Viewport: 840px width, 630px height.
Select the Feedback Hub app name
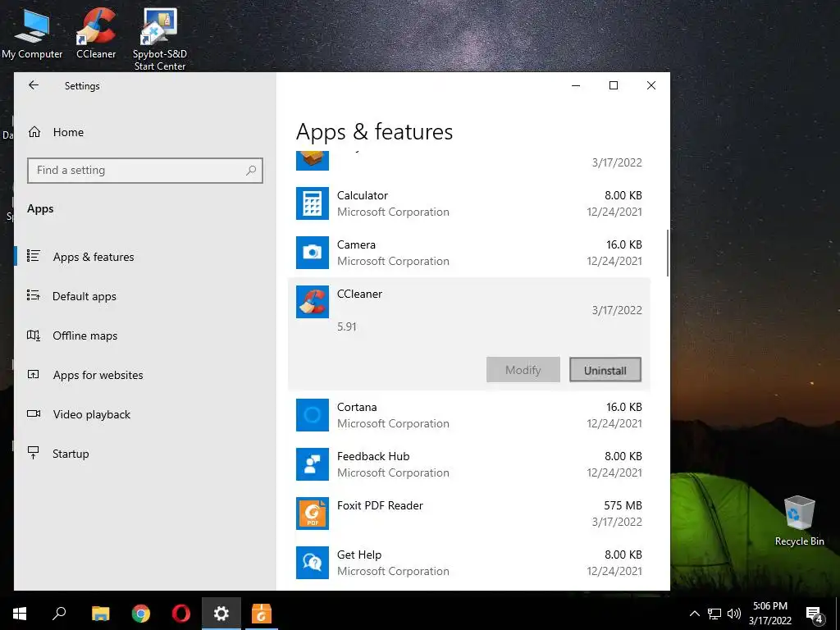(373, 456)
